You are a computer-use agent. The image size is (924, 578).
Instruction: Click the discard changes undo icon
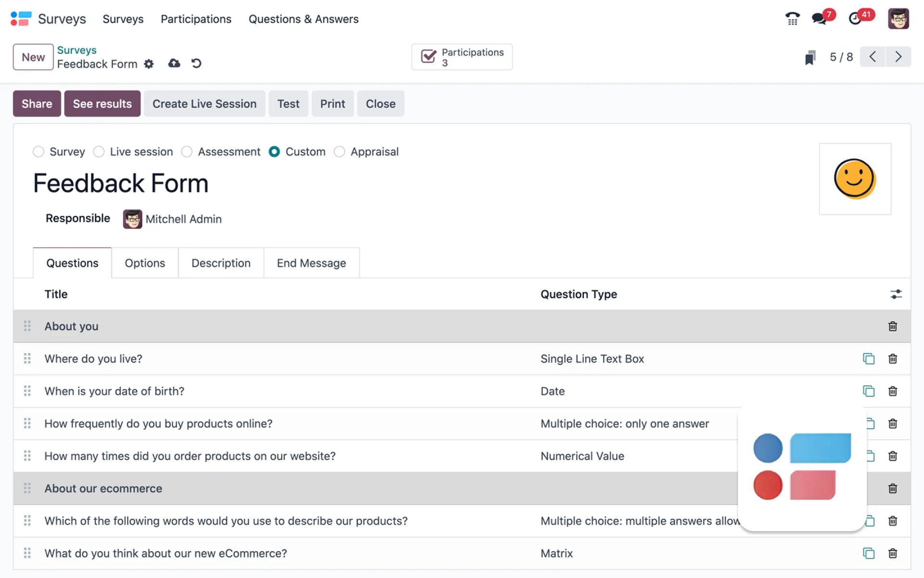click(x=196, y=63)
